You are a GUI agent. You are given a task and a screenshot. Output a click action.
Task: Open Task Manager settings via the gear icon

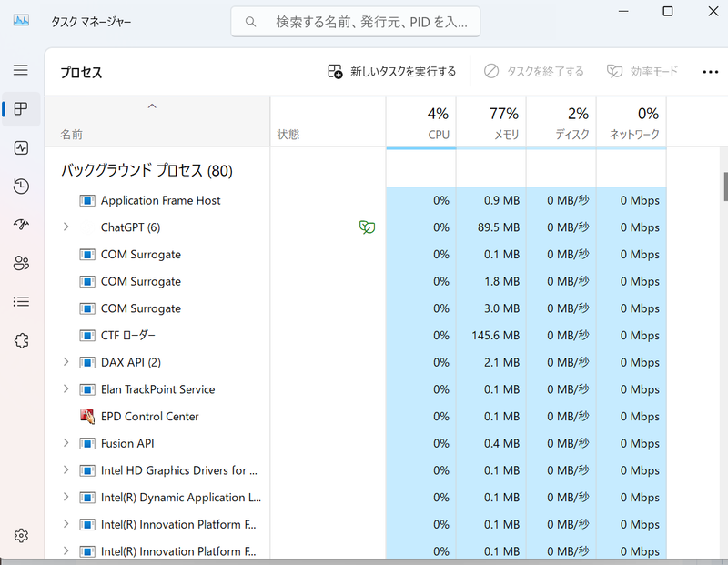click(x=21, y=535)
